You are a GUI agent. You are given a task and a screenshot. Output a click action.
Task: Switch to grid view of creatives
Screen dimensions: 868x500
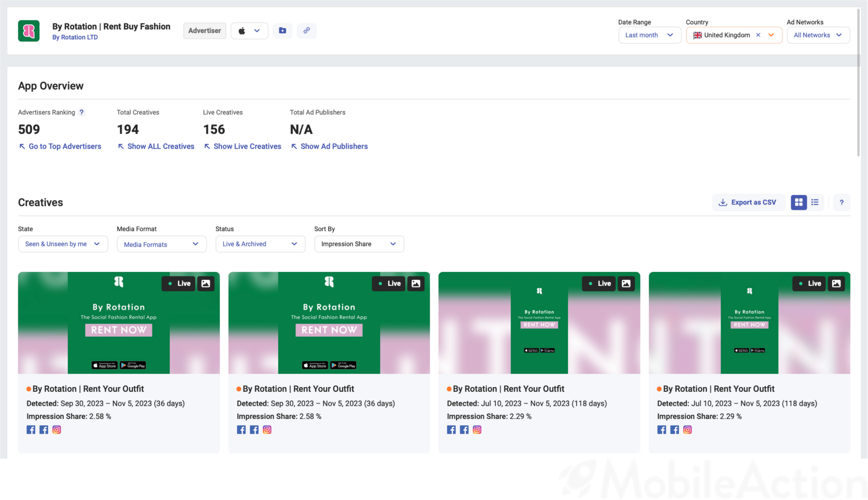[x=798, y=202]
